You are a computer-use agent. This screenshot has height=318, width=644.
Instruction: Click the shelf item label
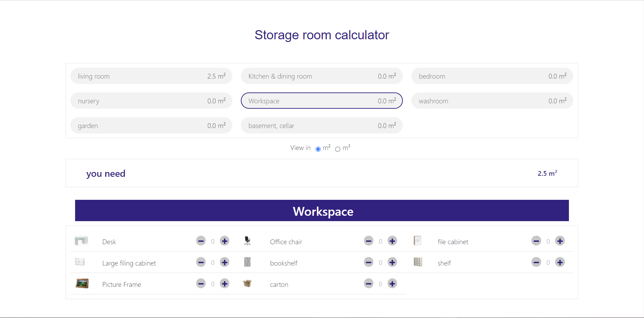(444, 263)
